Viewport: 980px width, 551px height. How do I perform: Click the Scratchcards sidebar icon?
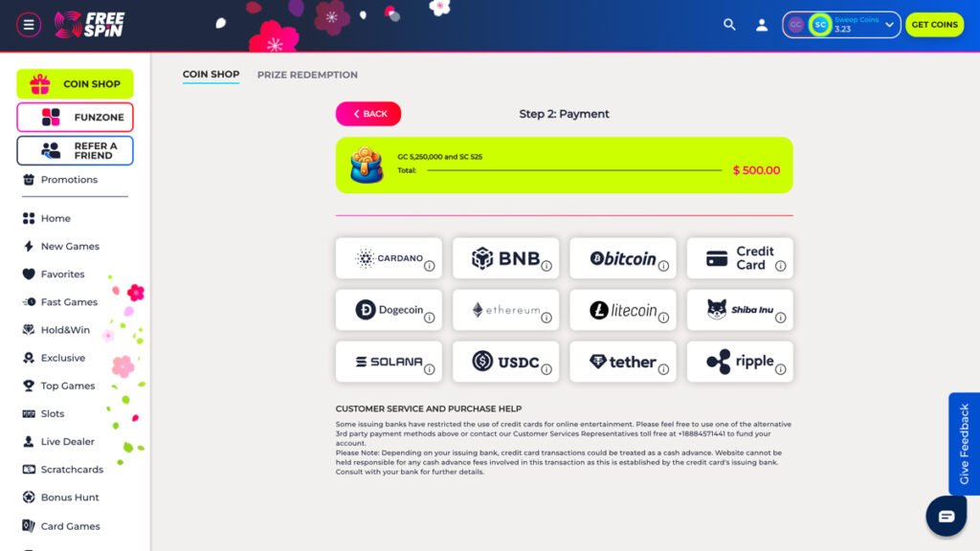click(29, 469)
